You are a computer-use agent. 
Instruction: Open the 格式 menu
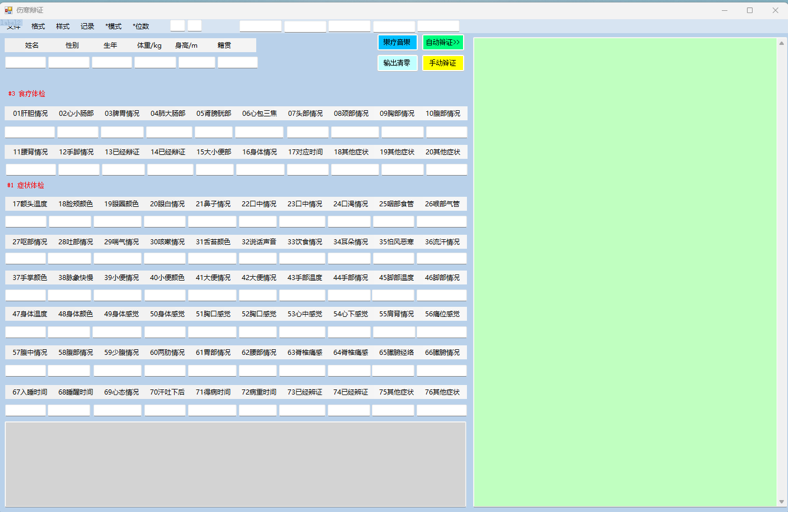38,27
